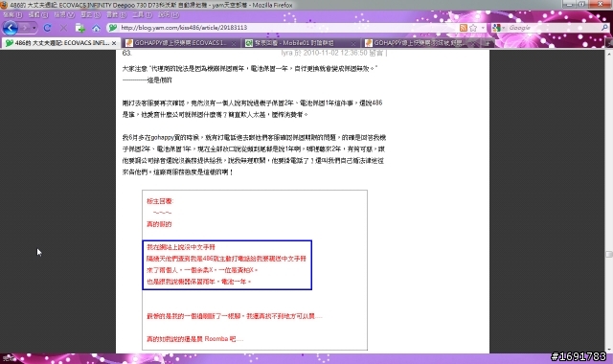Image resolution: width=613 pixels, height=364 pixels.
Task: Go back using the blue Back arrow
Action: pyautogui.click(x=11, y=28)
